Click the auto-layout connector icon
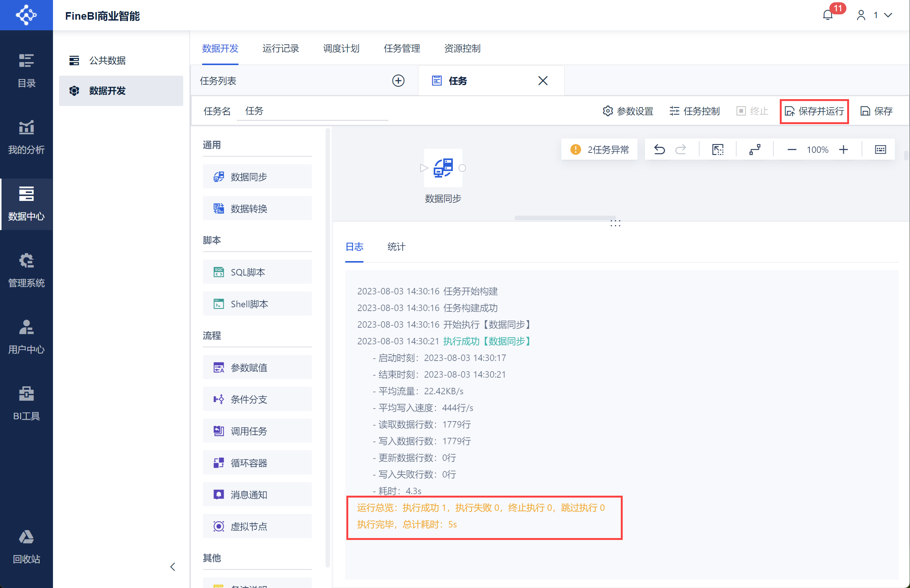The width and height of the screenshot is (910, 588). click(754, 149)
